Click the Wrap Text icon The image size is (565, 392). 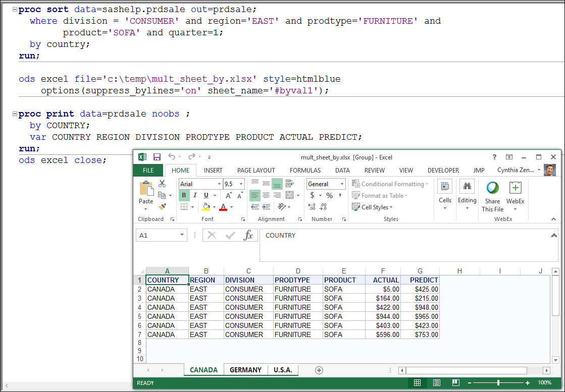[289, 184]
